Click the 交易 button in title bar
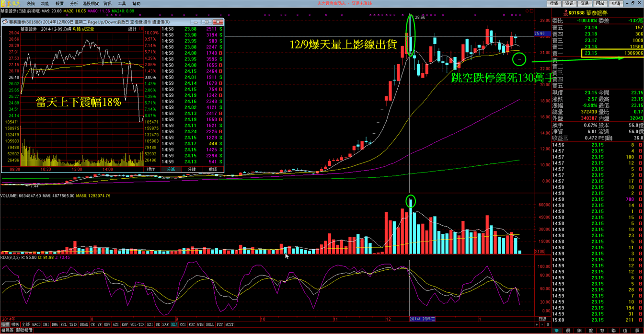The width and height of the screenshot is (644, 334). click(585, 3)
